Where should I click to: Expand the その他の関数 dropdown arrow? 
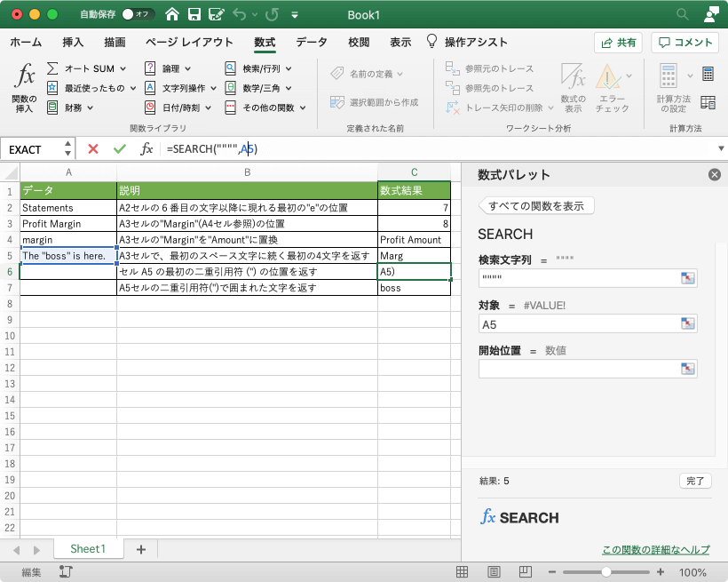[x=303, y=108]
